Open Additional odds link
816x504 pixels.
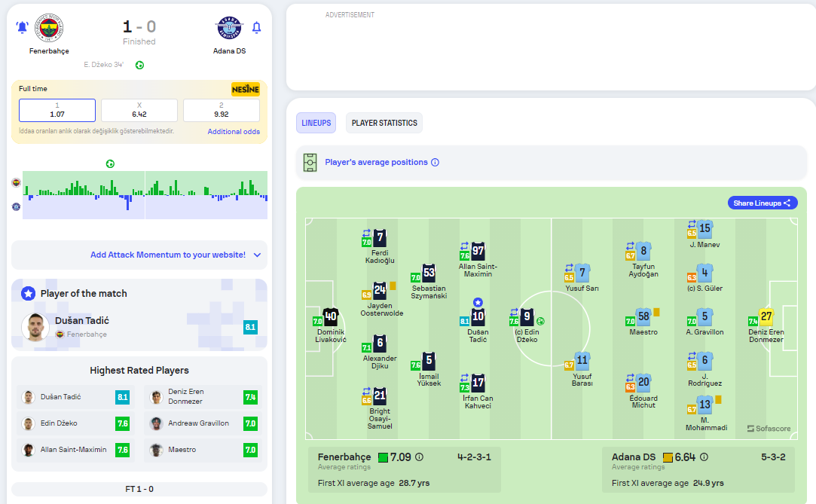tap(234, 132)
